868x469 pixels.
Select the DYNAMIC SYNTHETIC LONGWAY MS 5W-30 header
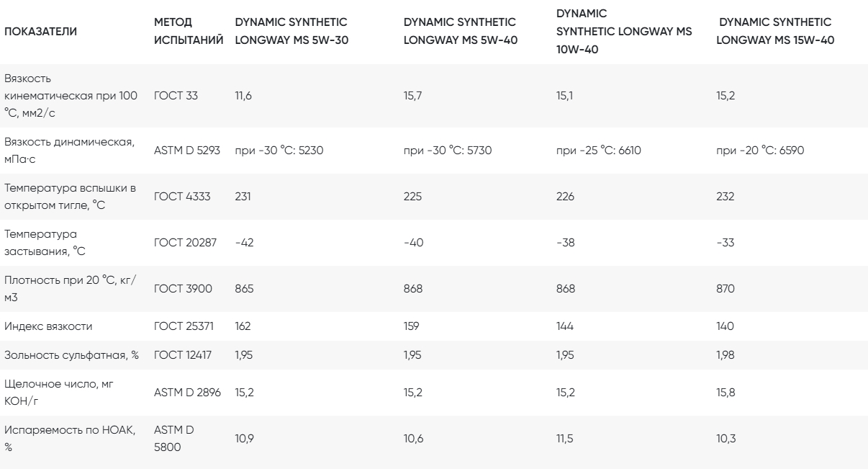pyautogui.click(x=291, y=32)
